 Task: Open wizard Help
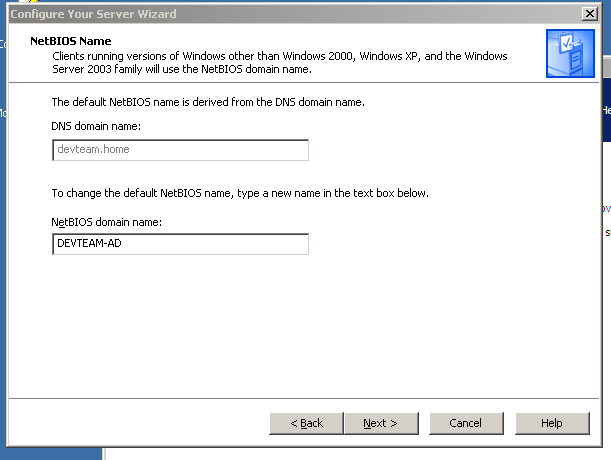pyautogui.click(x=551, y=423)
